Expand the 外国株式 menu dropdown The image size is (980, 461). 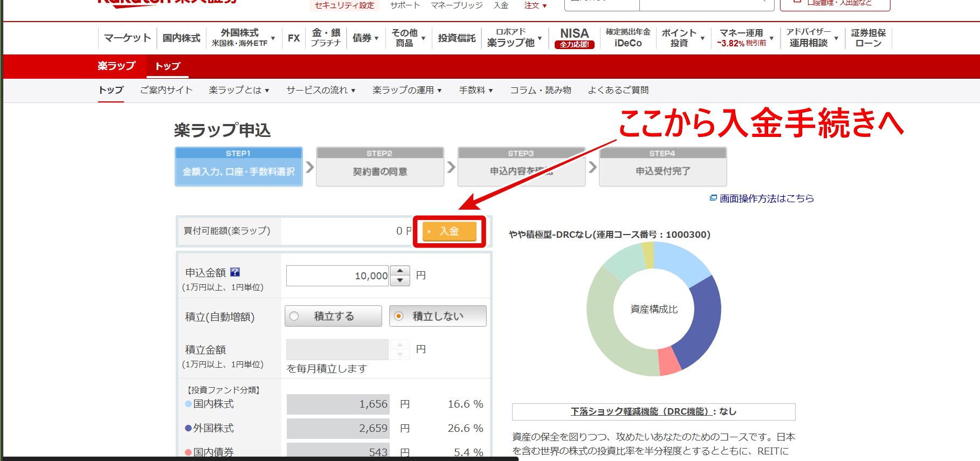pyautogui.click(x=243, y=38)
